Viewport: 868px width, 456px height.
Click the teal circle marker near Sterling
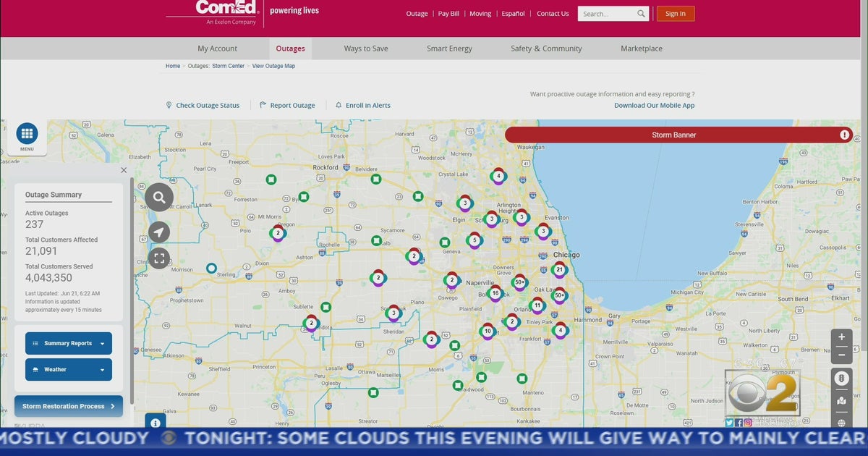(211, 268)
